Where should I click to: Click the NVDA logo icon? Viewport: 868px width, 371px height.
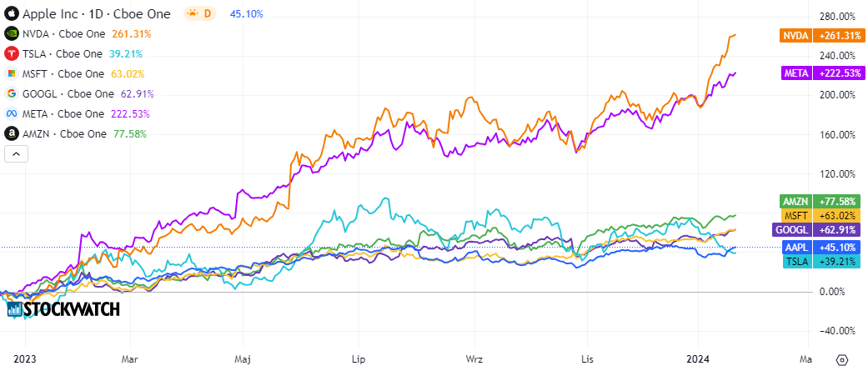(x=12, y=33)
